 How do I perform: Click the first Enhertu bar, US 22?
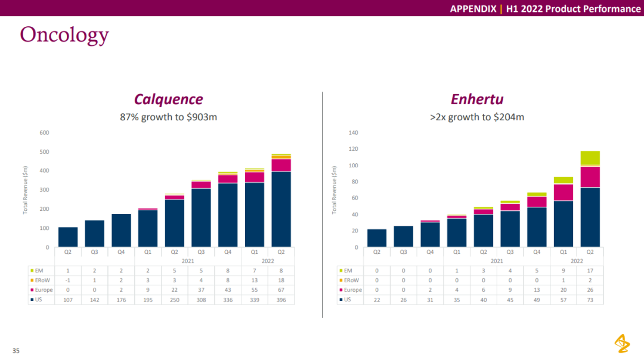377,238
